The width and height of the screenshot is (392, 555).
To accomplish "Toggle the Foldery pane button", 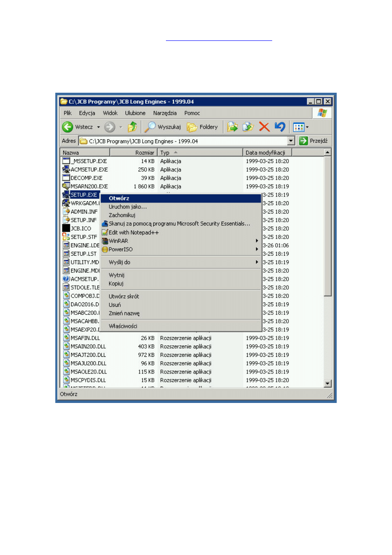I will coord(202,127).
